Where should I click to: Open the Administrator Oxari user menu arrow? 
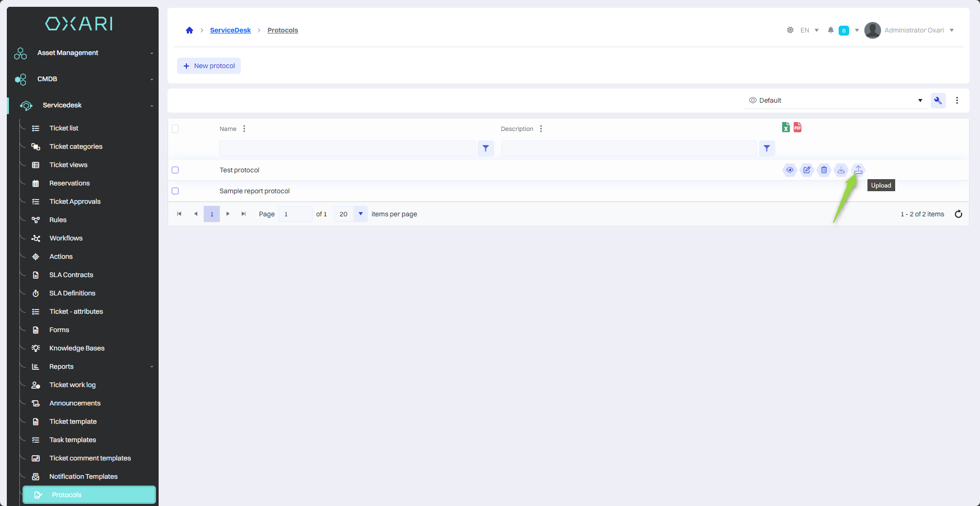point(952,30)
